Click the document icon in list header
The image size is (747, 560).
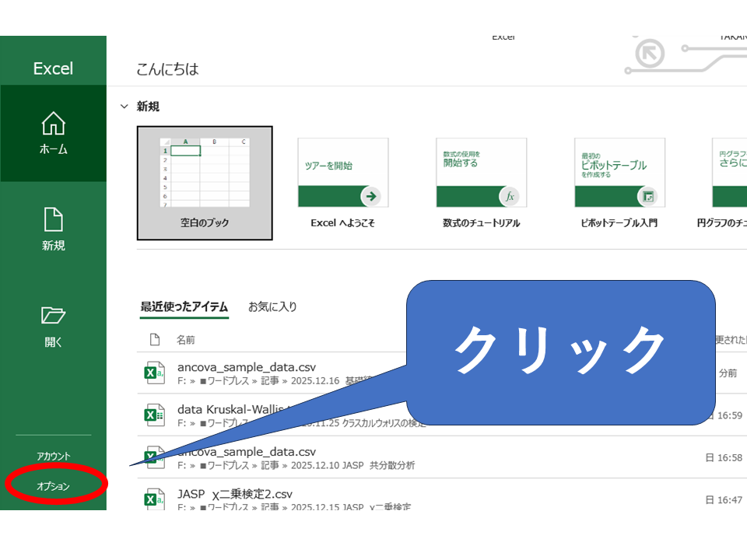pyautogui.click(x=155, y=340)
